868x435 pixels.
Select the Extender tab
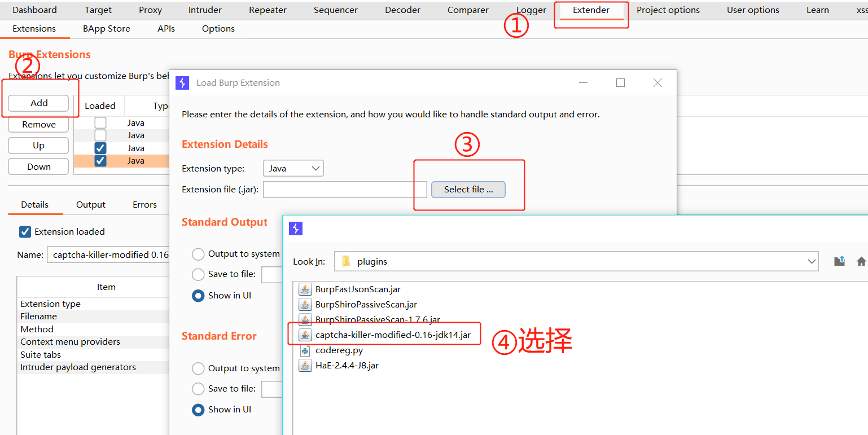(x=591, y=10)
